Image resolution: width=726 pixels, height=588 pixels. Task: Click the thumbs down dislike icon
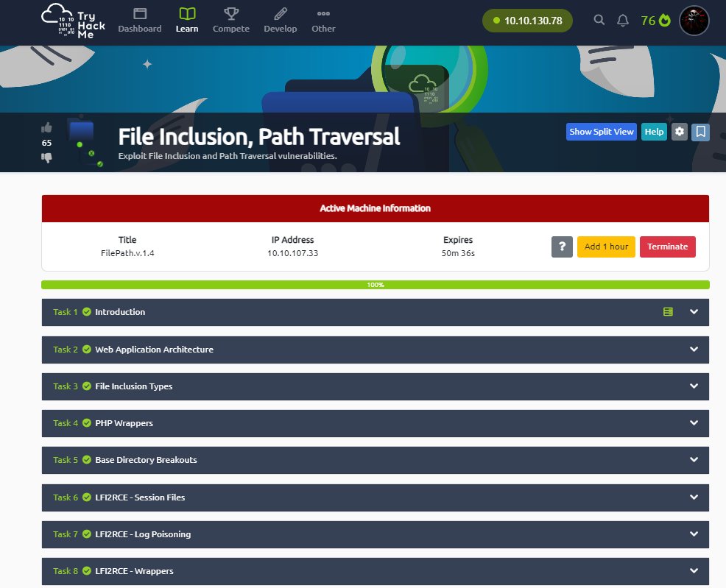tap(46, 157)
